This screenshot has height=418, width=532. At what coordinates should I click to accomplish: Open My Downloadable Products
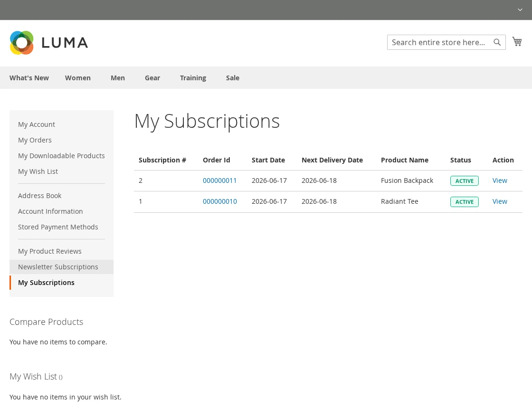(61, 156)
